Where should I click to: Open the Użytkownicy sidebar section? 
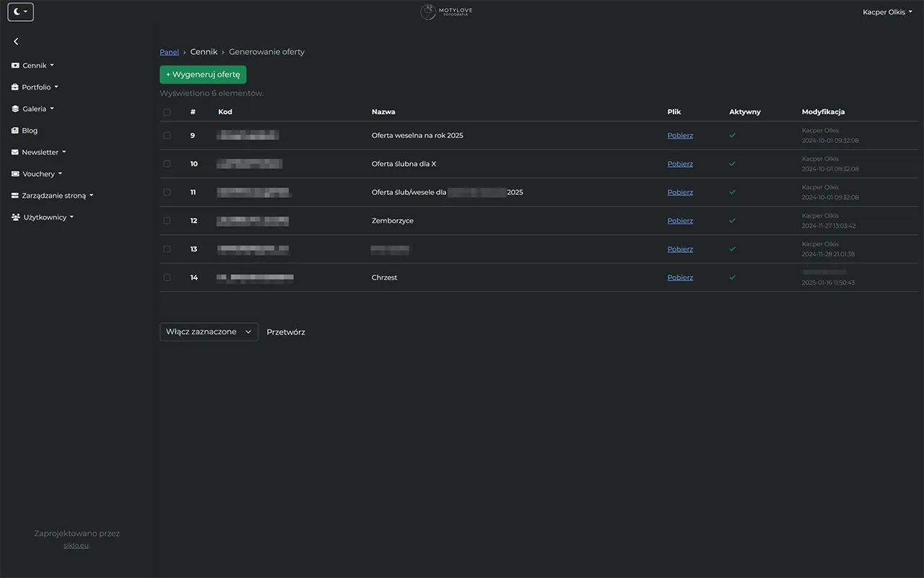pyautogui.click(x=42, y=217)
